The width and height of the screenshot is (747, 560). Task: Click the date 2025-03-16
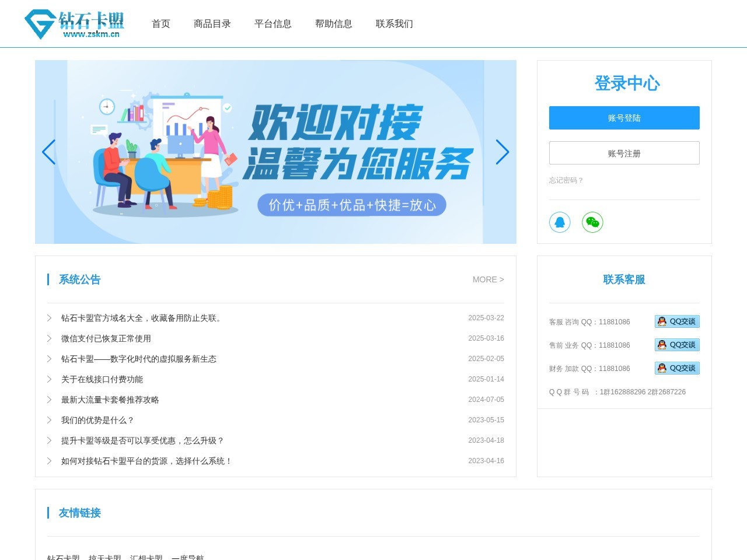(486, 338)
